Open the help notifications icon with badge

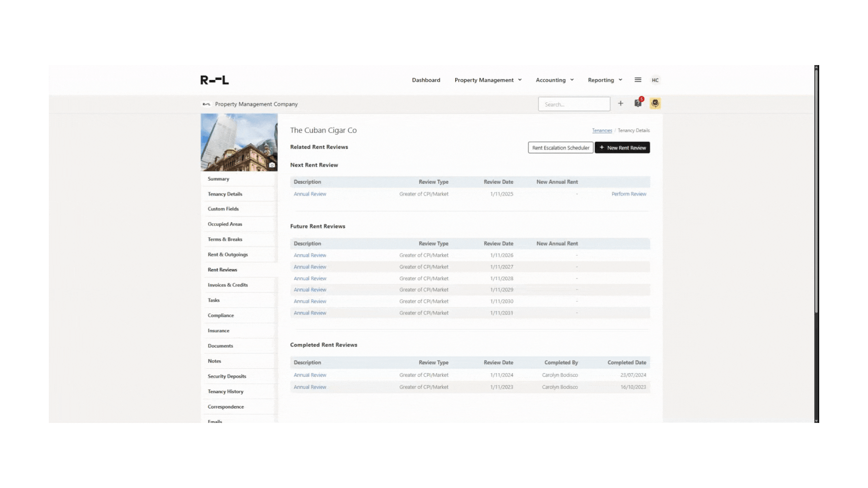click(638, 103)
